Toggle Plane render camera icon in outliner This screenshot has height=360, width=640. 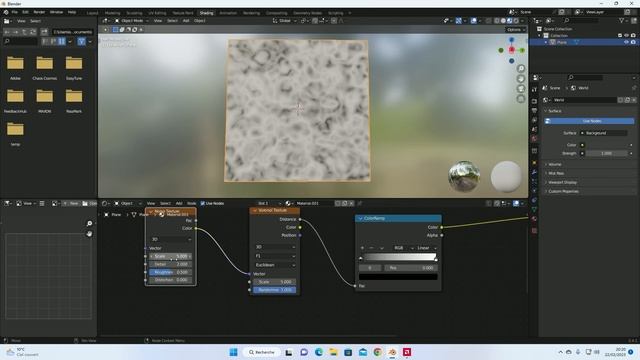click(633, 42)
